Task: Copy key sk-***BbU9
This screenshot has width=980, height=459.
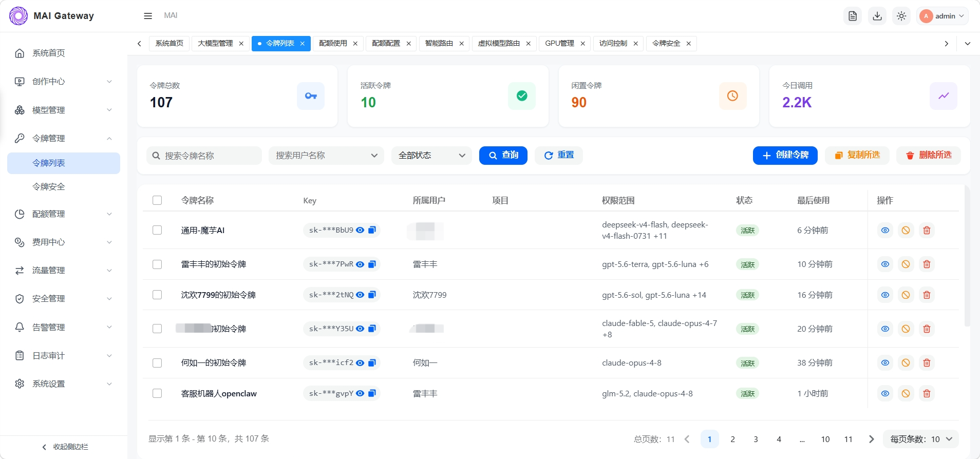Action: point(372,230)
